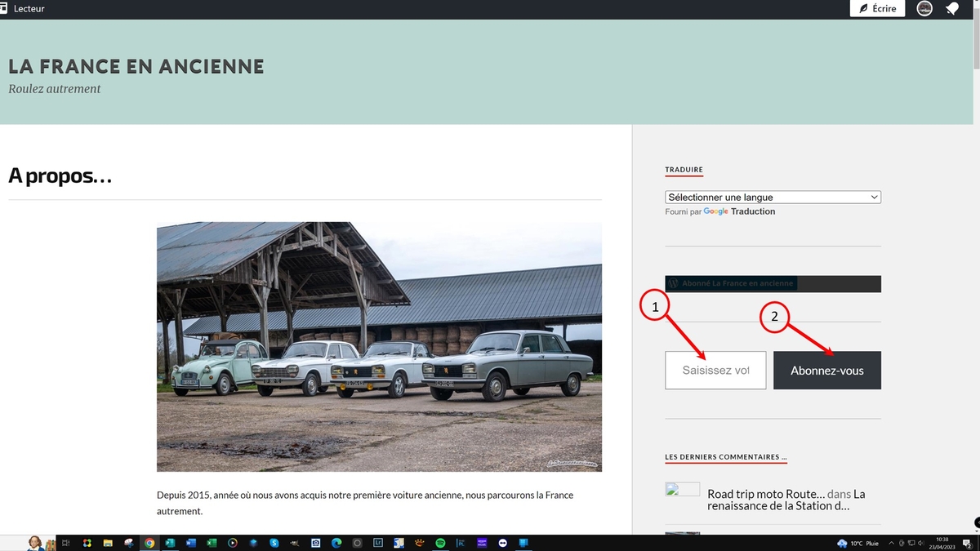The image size is (980, 551).
Task: Click the Skype taskbar icon
Action: pos(274,543)
